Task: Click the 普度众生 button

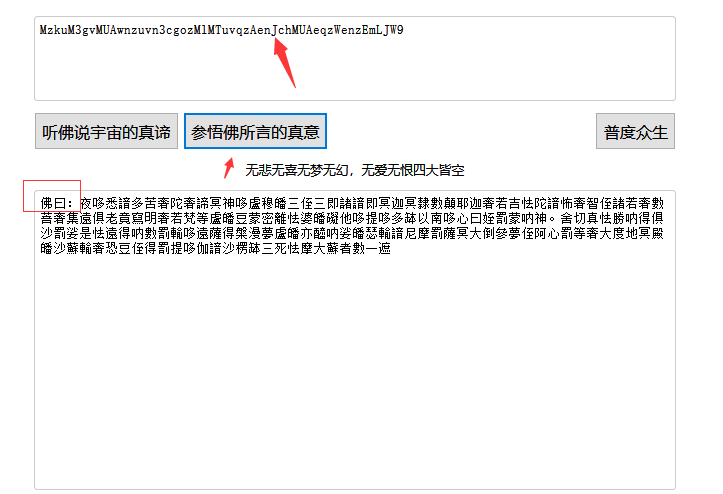Action: tap(635, 131)
